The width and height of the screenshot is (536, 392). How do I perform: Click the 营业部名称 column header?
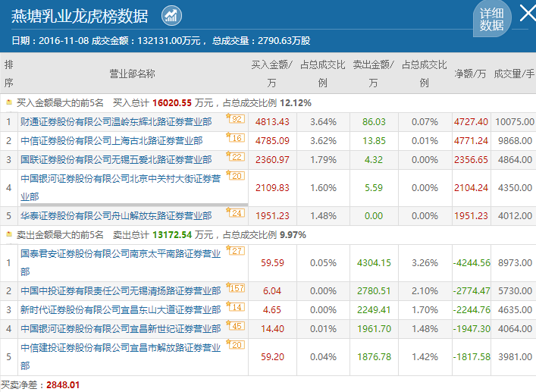coord(132,74)
